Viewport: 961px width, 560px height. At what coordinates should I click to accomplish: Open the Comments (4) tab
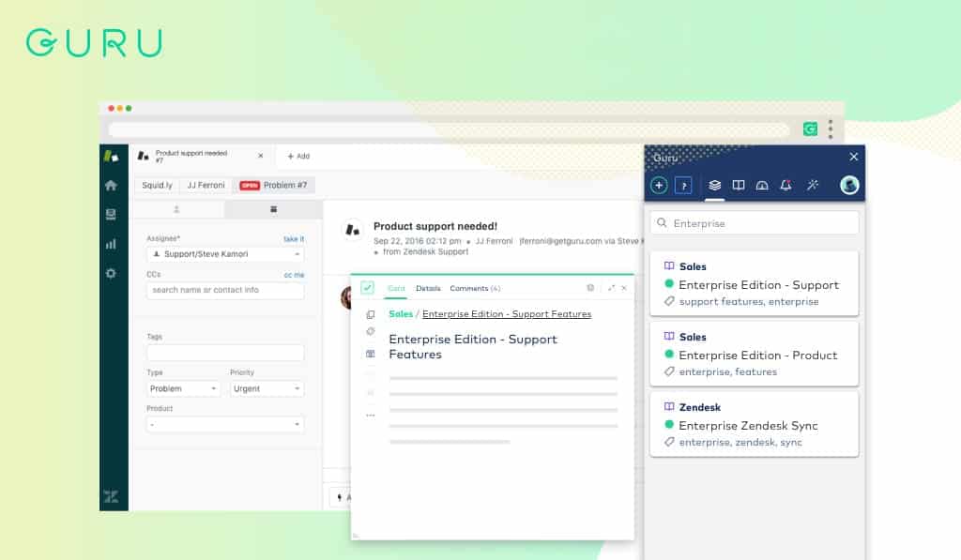tap(475, 288)
